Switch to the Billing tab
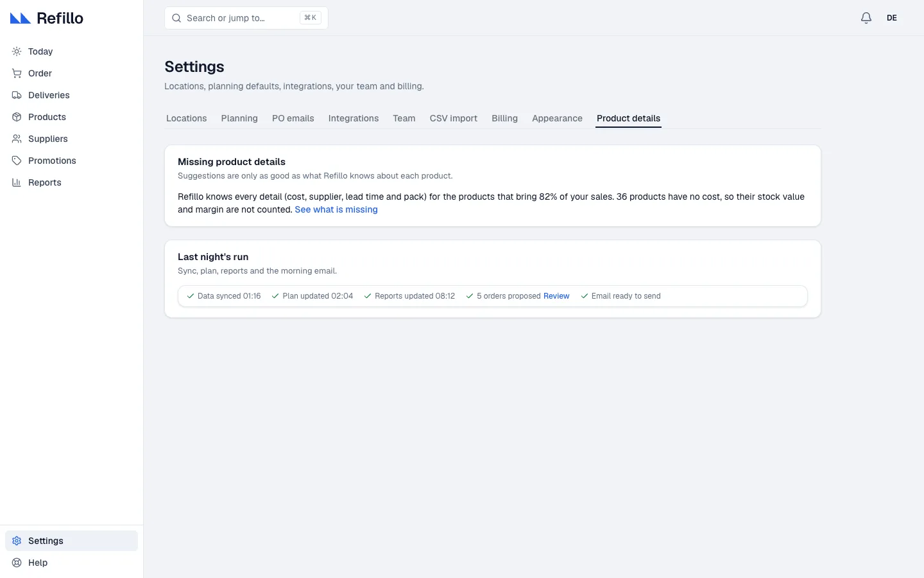The width and height of the screenshot is (924, 578). point(504,118)
